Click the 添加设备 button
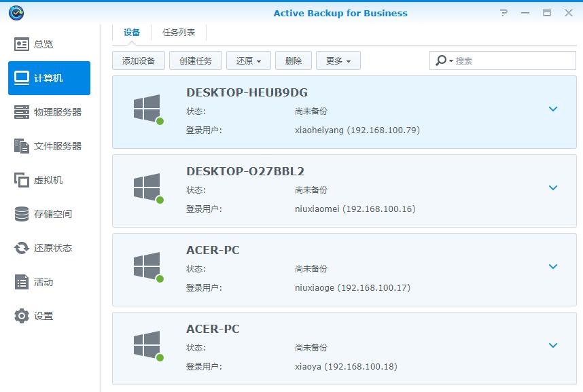 coord(139,60)
